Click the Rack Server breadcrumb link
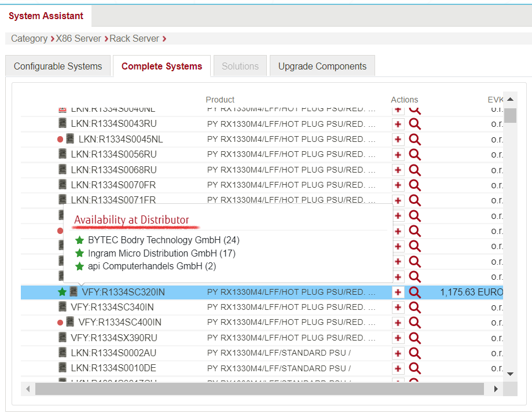Screen dimensions: 532x417 point(134,39)
